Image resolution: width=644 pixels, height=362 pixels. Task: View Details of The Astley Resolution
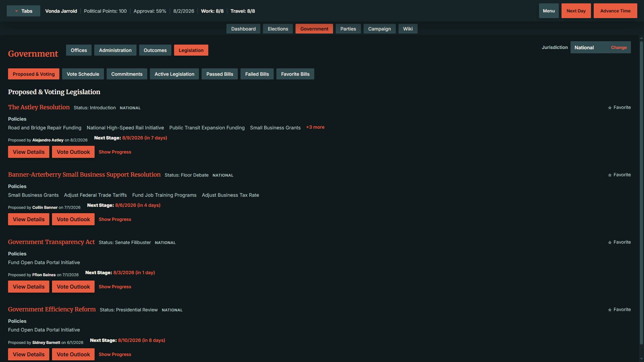(29, 152)
